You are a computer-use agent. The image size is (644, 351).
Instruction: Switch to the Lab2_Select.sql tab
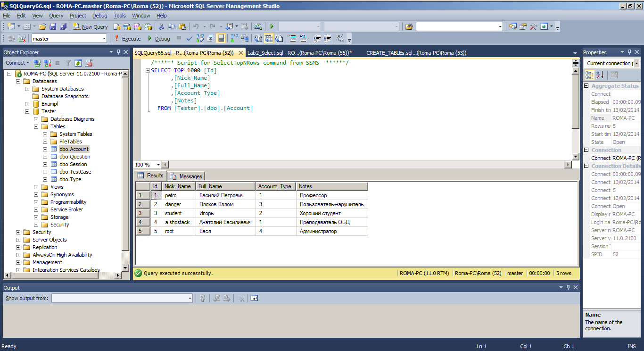pyautogui.click(x=300, y=53)
